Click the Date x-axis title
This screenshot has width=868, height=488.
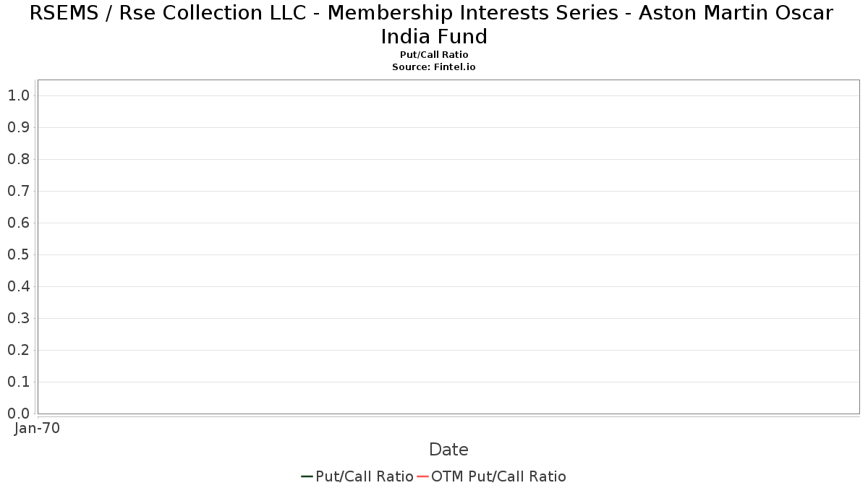click(x=448, y=450)
